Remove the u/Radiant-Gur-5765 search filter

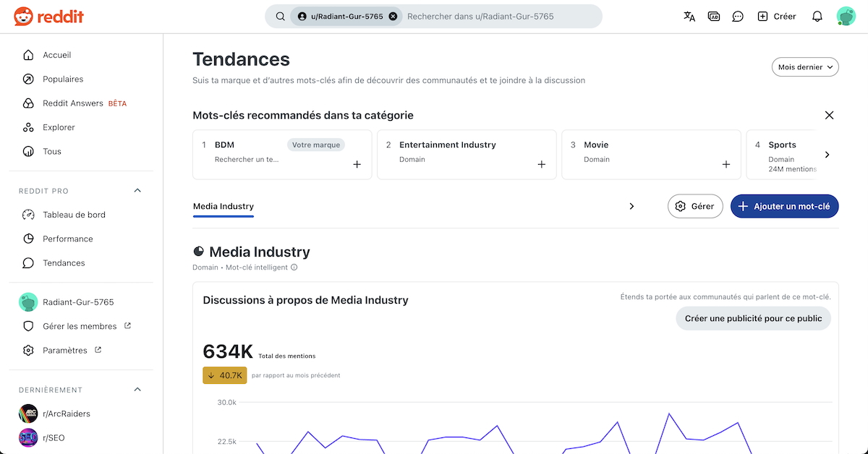pyautogui.click(x=393, y=16)
